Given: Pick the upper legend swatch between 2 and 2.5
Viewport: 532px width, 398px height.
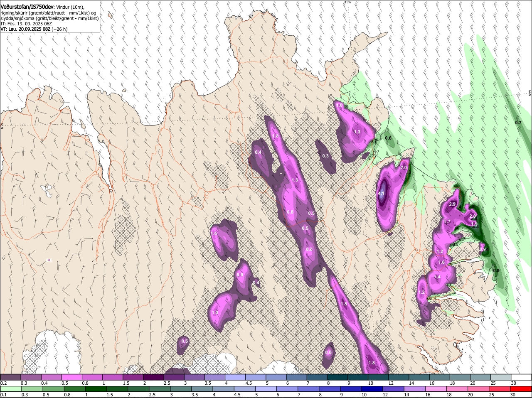Looking at the screenshot, I should tap(153, 377).
